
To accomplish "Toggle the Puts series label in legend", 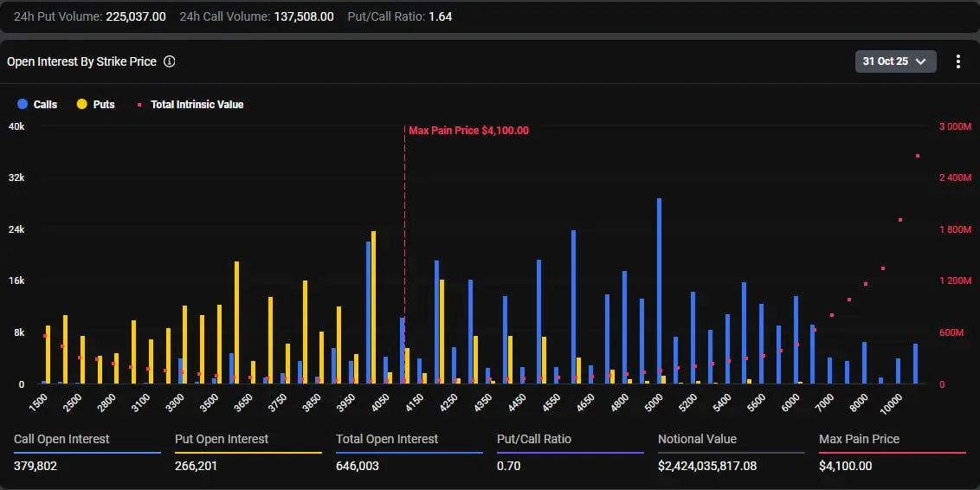I will pos(104,104).
